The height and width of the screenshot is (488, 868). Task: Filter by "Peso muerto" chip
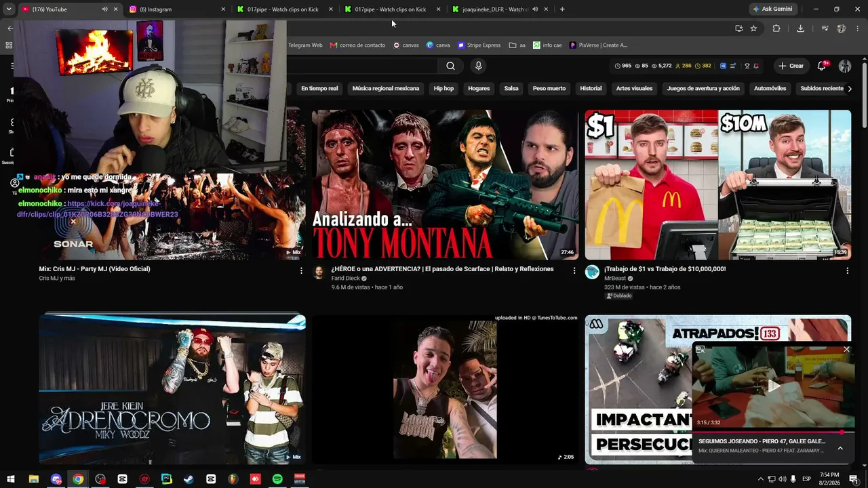(549, 88)
